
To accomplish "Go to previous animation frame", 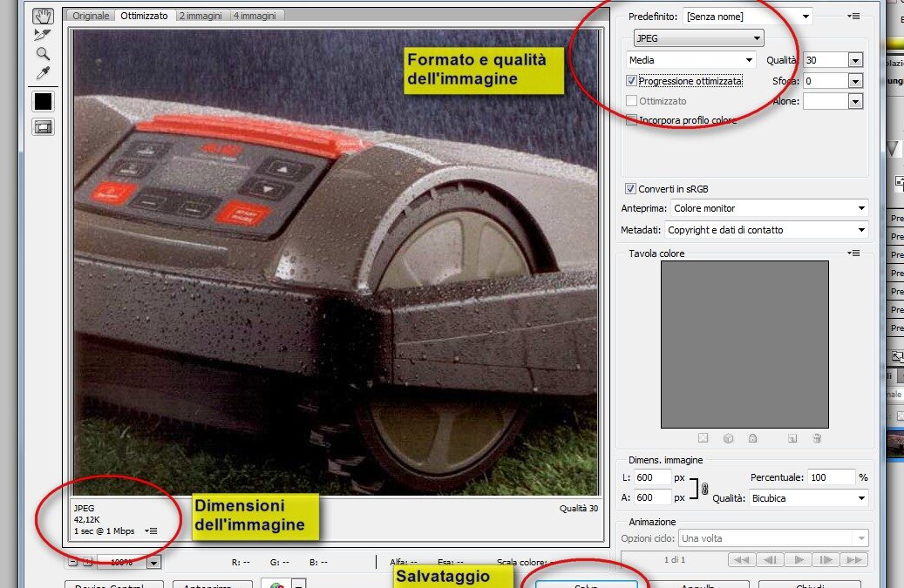I will 770,560.
